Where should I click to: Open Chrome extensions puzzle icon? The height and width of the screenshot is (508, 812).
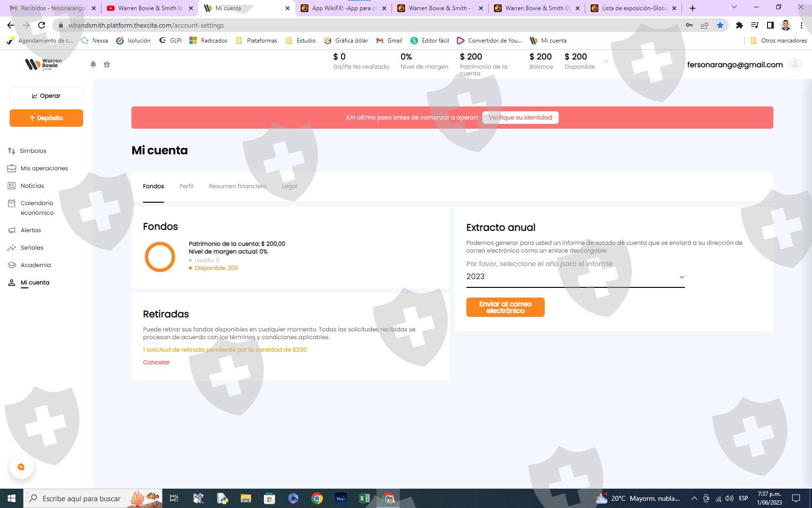(739, 25)
